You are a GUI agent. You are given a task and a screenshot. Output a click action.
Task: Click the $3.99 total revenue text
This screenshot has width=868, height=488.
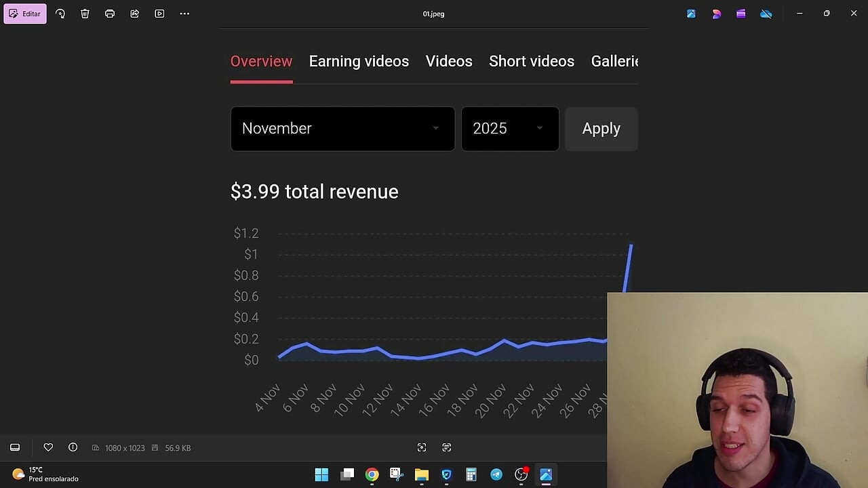[314, 192]
